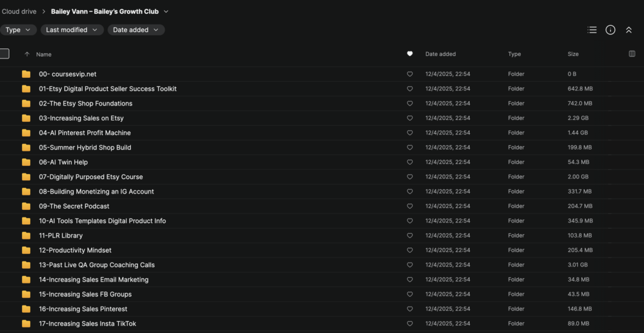Tick the select-all checkbox in header
Screen dimensions: 644x333
coord(4,54)
